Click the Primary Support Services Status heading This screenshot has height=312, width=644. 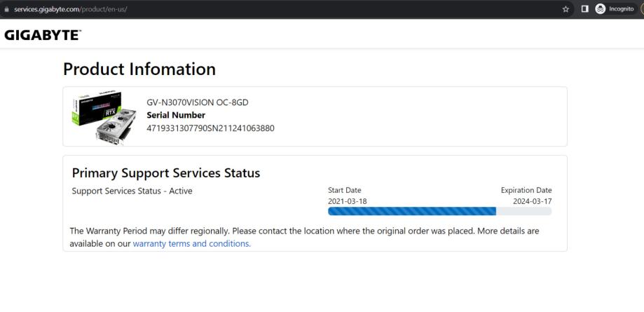[x=166, y=172]
